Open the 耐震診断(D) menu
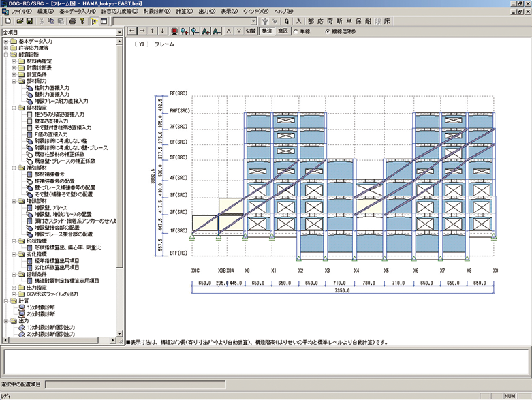Image resolution: width=532 pixels, height=400 pixels. click(x=157, y=11)
